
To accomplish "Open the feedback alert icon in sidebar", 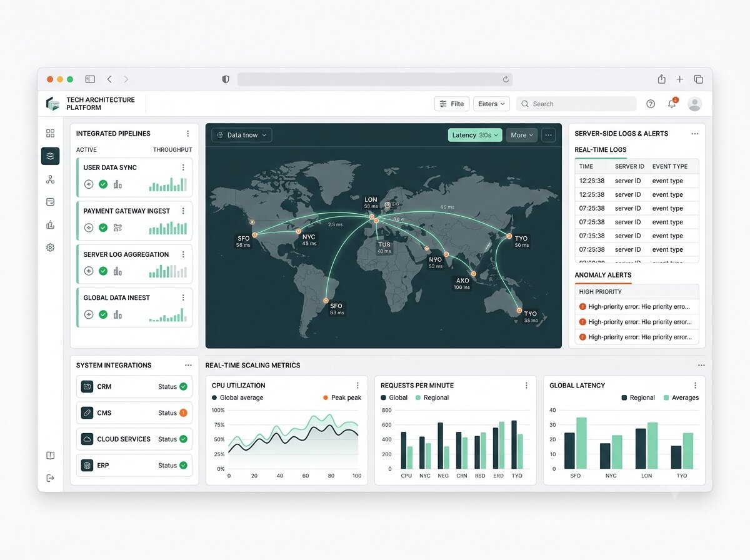I will (50, 456).
